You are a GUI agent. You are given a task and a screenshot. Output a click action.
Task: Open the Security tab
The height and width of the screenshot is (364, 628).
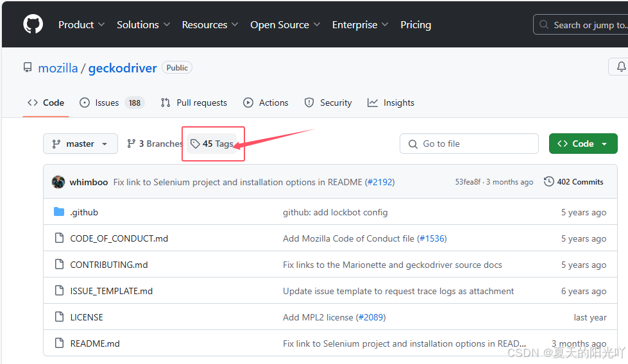click(x=328, y=103)
